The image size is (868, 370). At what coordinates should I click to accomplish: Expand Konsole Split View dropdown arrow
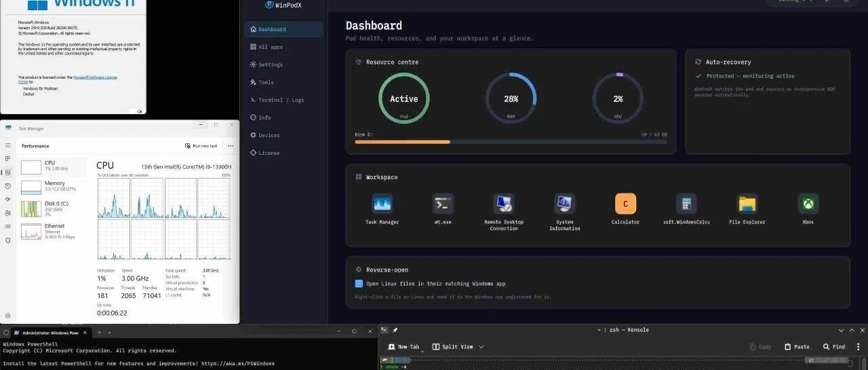point(481,347)
